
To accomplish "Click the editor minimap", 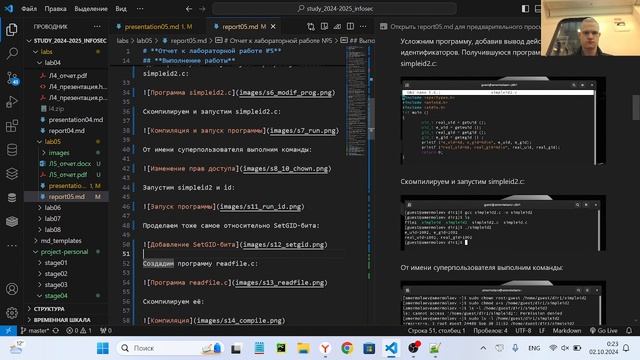I will (x=356, y=101).
